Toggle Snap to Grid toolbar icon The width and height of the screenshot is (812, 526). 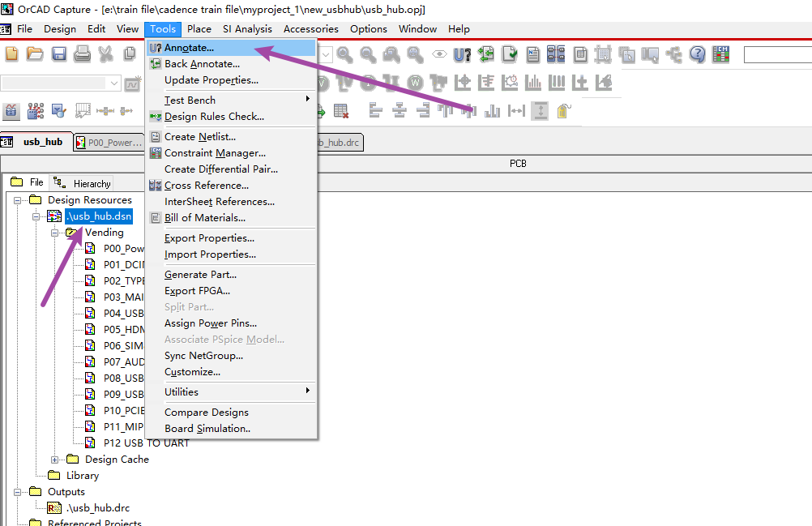(x=603, y=53)
